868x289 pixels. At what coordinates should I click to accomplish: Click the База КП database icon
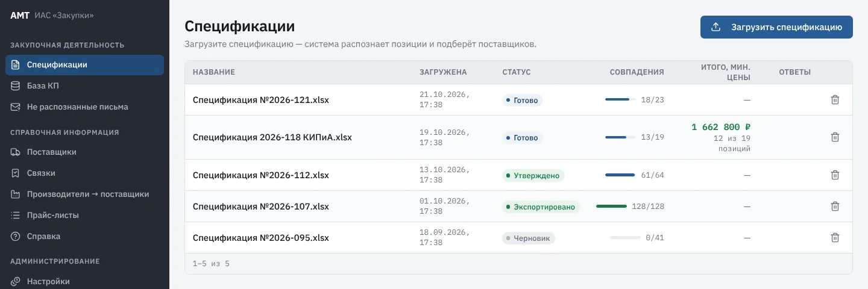(x=16, y=86)
